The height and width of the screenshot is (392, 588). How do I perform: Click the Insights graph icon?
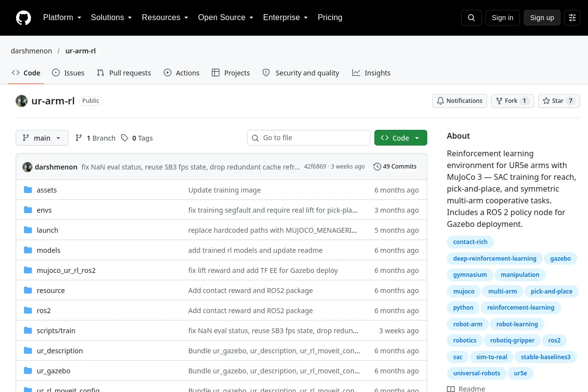[356, 73]
